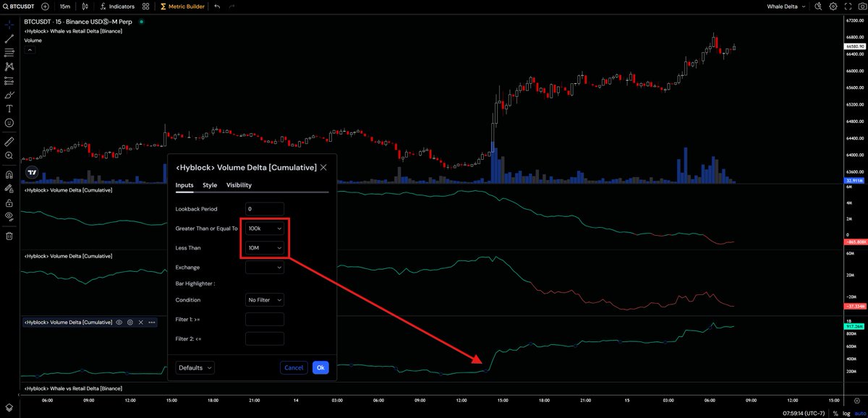Open the candlestick chart type selector
Image resolution: width=868 pixels, height=418 pixels.
85,7
